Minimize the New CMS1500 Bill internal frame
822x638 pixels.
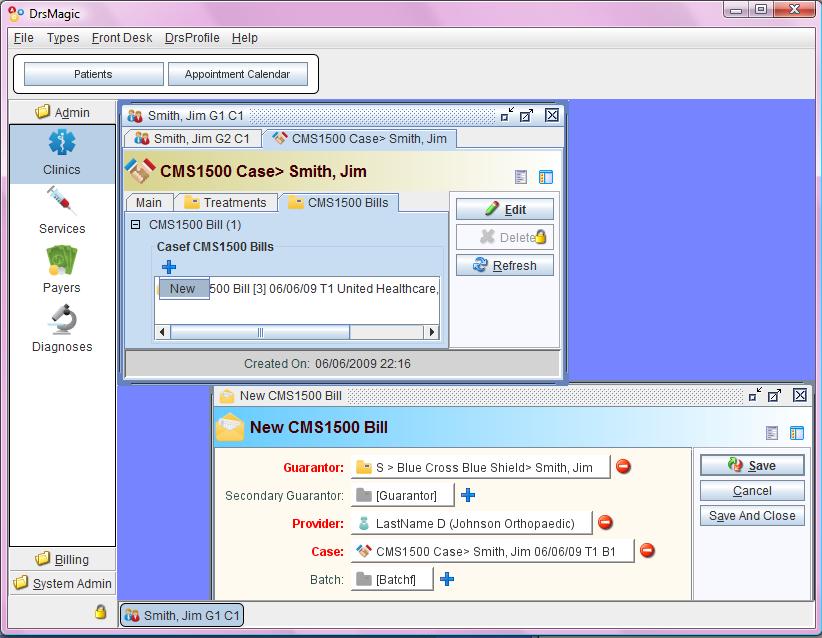coord(755,395)
